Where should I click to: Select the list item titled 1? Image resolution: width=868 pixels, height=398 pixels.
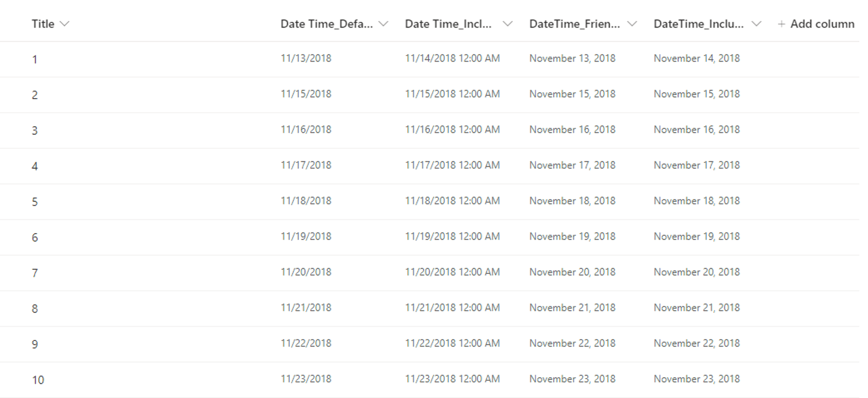point(35,60)
